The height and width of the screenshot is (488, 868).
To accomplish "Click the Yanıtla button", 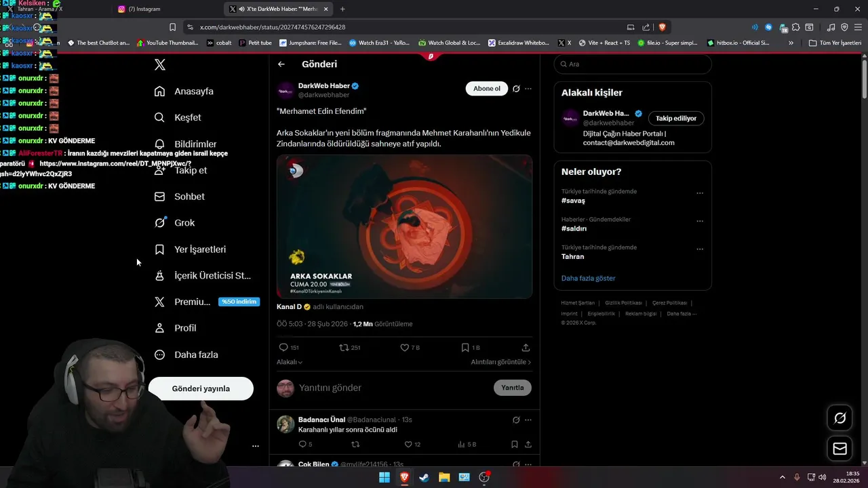I will (513, 388).
